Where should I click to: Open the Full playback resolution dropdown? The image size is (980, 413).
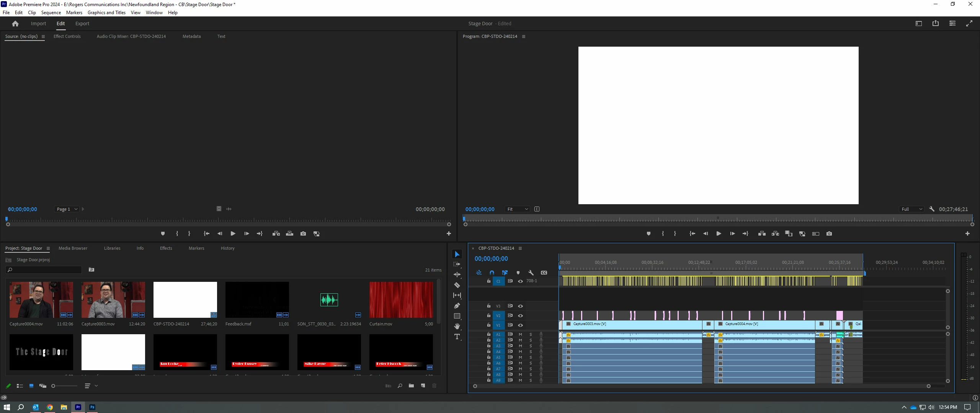(911, 209)
